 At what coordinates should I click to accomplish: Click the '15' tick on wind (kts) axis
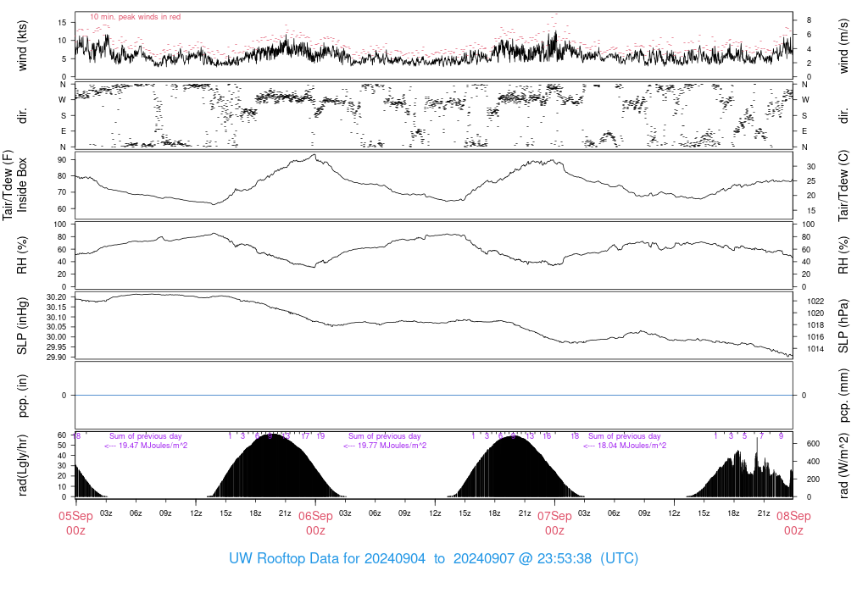pyautogui.click(x=62, y=23)
